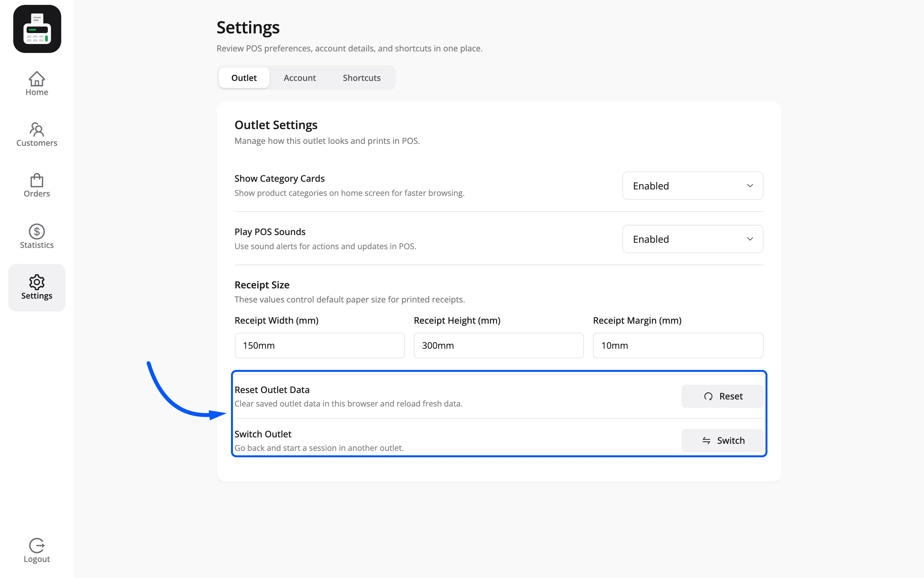Open the Play POS Sounds dropdown
Viewport: 924px width, 578px height.
[693, 239]
